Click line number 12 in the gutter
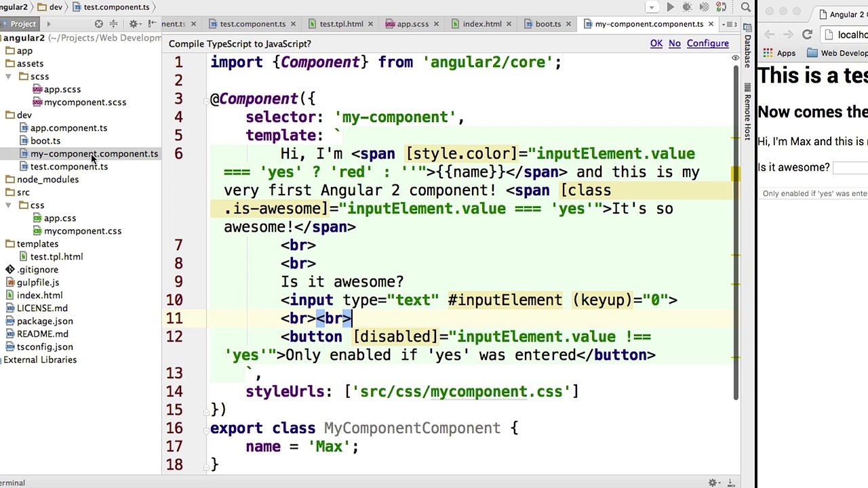Screen dimensions: 868x488 174,337
